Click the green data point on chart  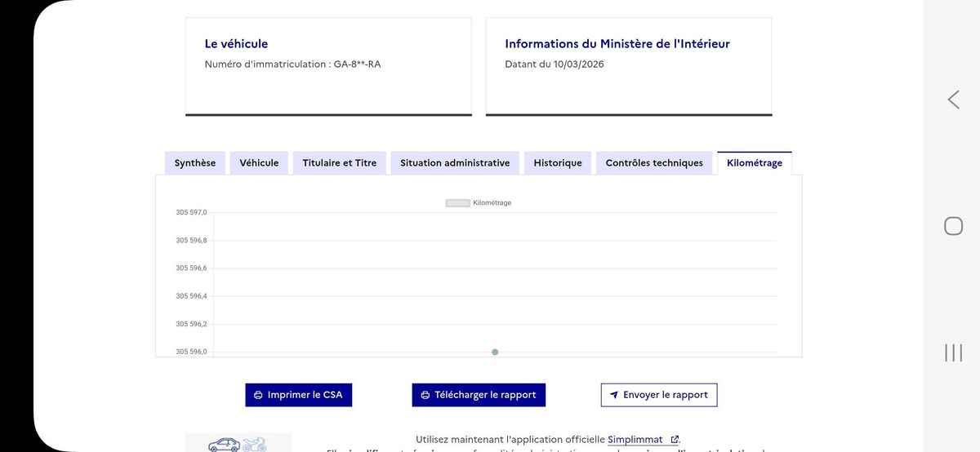point(495,352)
